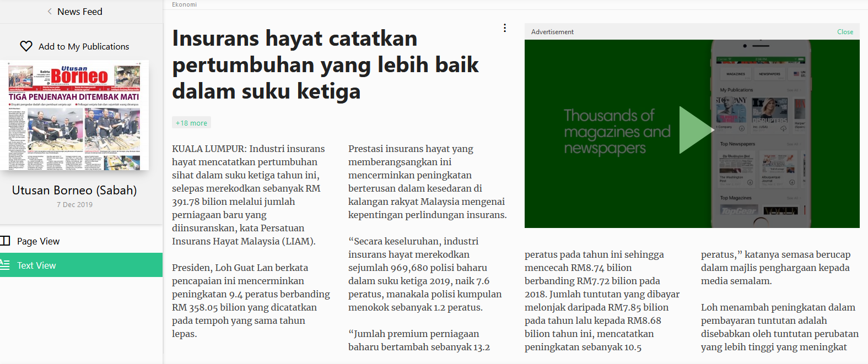
Task: Play the advertisement video
Action: pos(696,130)
